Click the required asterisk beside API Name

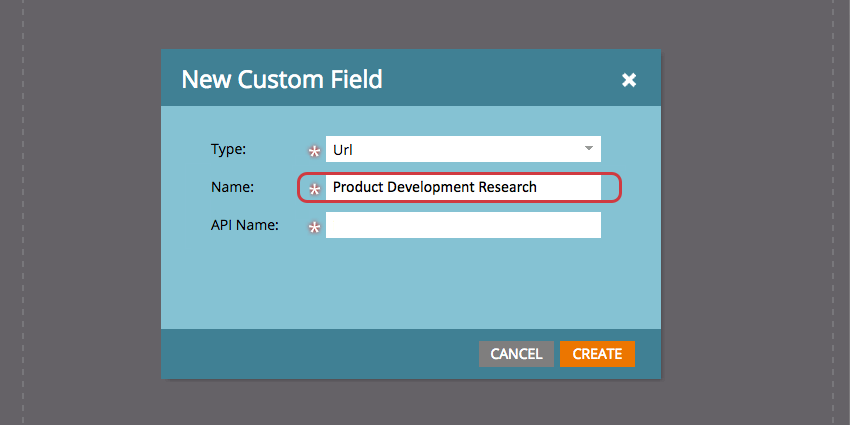coord(314,227)
